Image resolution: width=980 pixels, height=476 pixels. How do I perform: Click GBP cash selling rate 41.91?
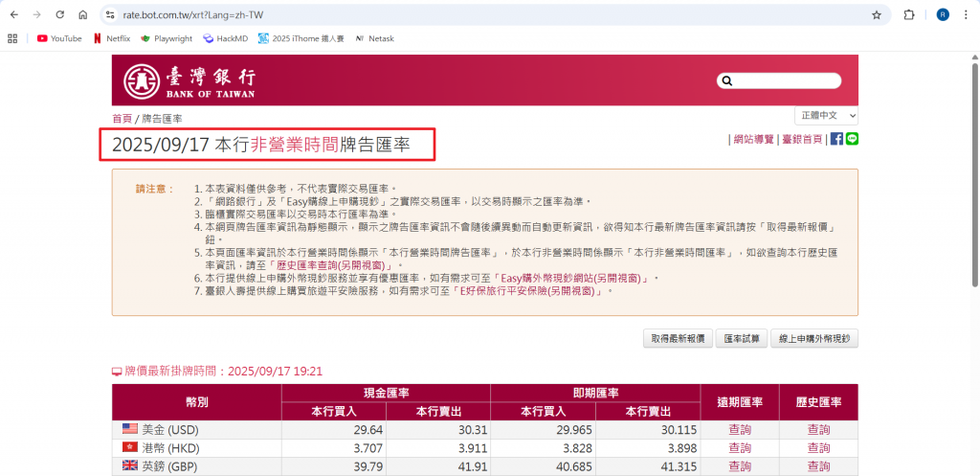pos(474,466)
